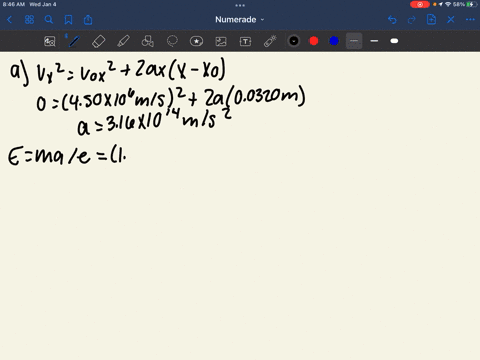Select the Lasso selection tool
Screen dimensions: 480x360
coord(172,41)
